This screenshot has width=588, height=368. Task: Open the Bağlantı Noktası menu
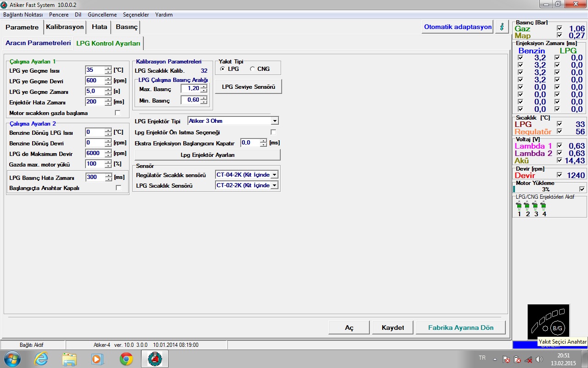pyautogui.click(x=23, y=15)
